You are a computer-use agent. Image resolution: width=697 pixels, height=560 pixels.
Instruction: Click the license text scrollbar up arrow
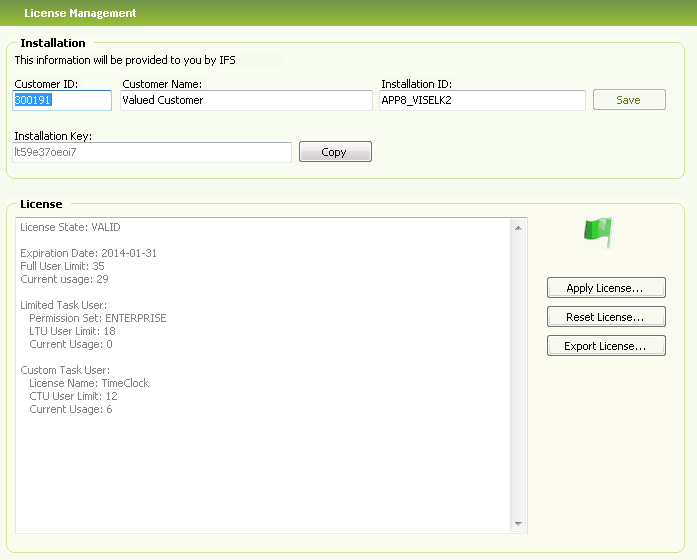tap(518, 228)
